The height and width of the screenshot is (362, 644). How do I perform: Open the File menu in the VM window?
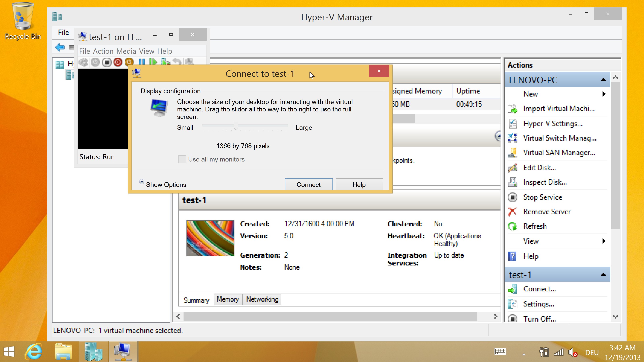click(x=85, y=51)
